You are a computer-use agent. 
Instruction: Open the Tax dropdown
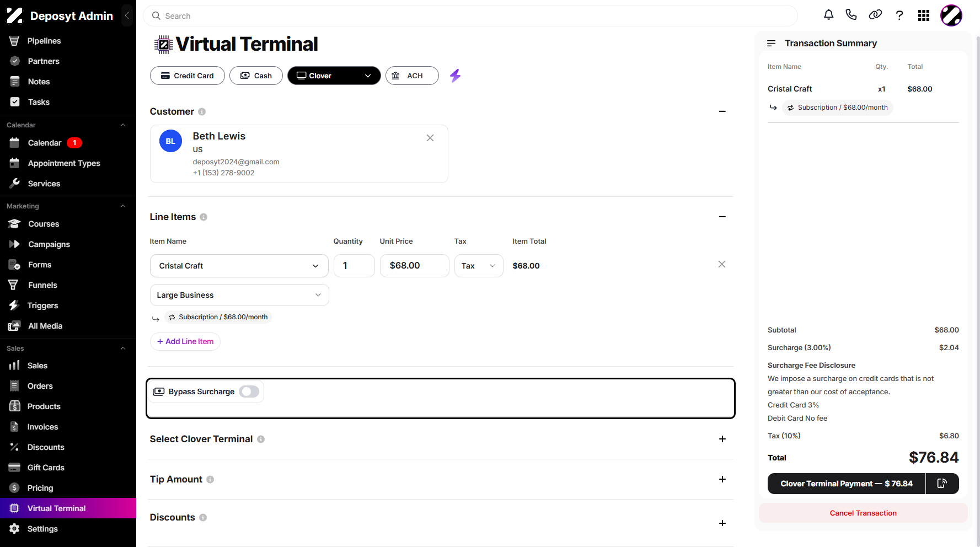479,266
